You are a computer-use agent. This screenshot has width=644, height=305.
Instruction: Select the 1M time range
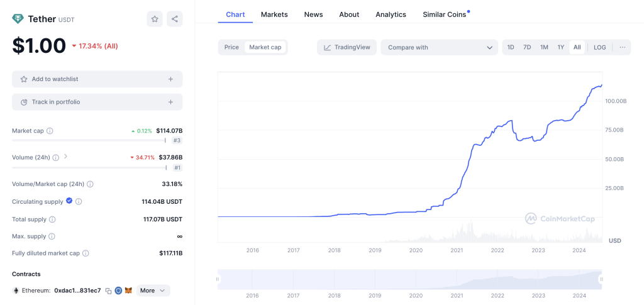(x=544, y=47)
